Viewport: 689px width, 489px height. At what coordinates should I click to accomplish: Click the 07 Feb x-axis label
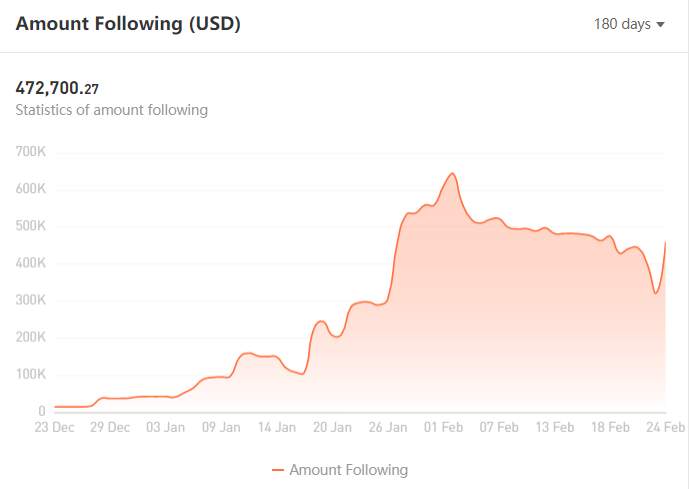click(x=499, y=427)
